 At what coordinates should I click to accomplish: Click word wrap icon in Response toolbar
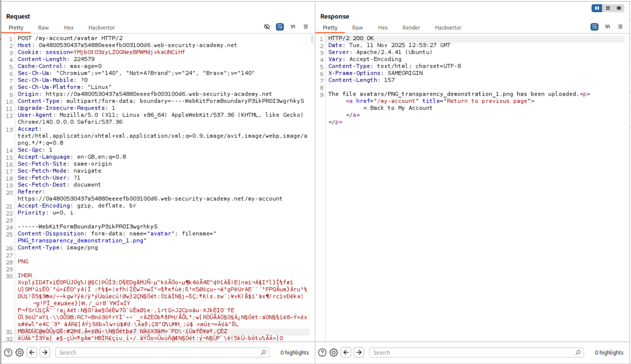pyautogui.click(x=594, y=27)
